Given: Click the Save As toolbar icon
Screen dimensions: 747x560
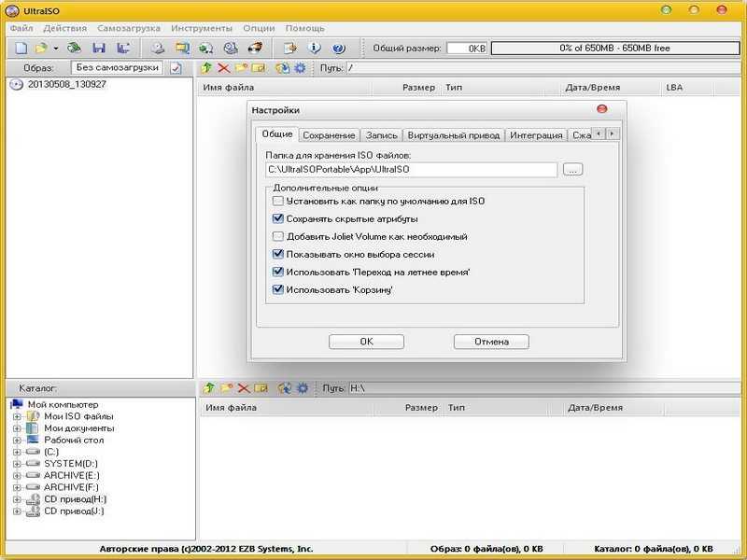Looking at the screenshot, I should click(x=123, y=49).
